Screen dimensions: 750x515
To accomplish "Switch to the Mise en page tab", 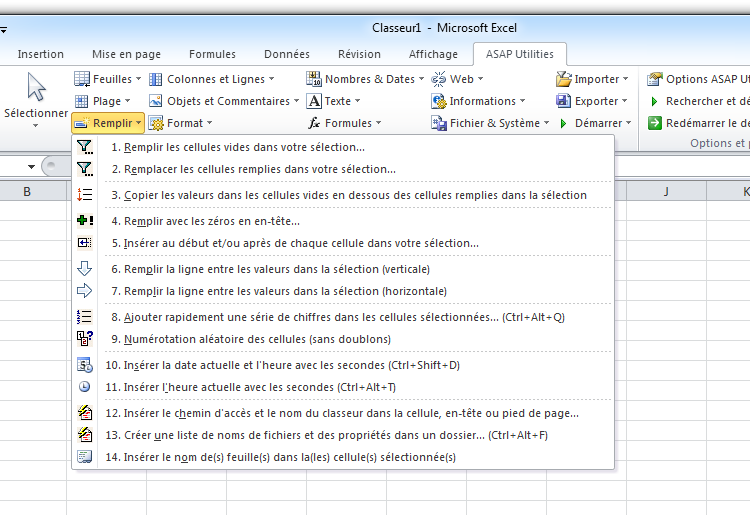I will pos(126,54).
